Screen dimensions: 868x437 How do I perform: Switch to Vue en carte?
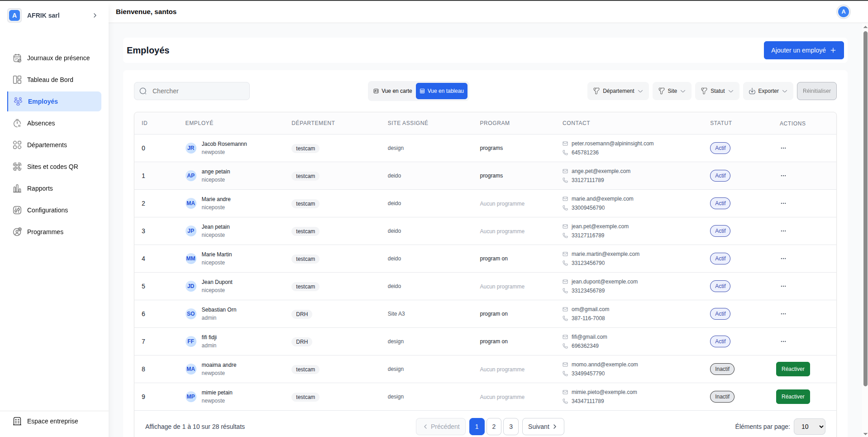[392, 91]
